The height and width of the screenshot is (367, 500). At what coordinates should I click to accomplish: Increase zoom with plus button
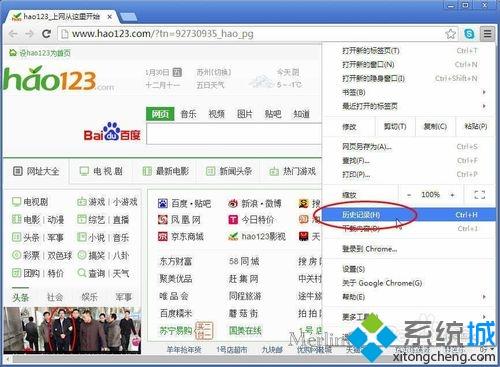tap(452, 195)
